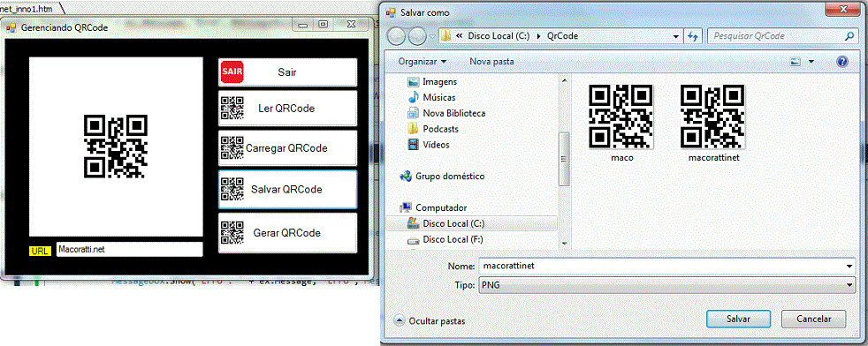This screenshot has width=868, height=346.
Task: Click the Cancelar button
Action: (x=814, y=319)
